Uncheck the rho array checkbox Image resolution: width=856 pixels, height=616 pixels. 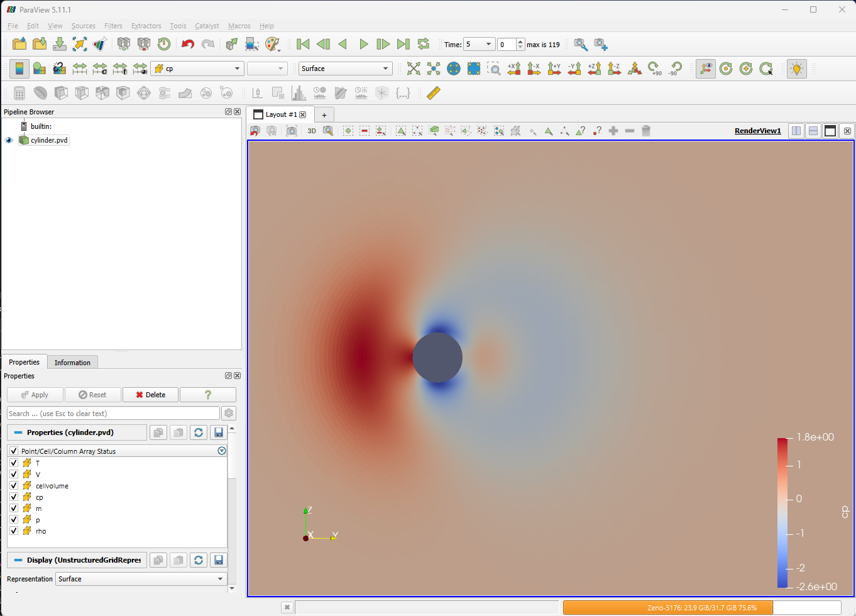(14, 531)
